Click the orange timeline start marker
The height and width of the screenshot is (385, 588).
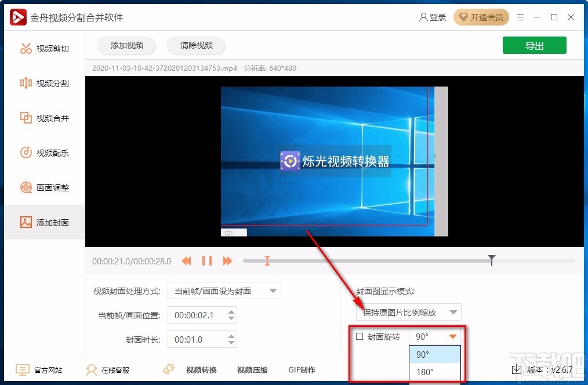point(267,261)
